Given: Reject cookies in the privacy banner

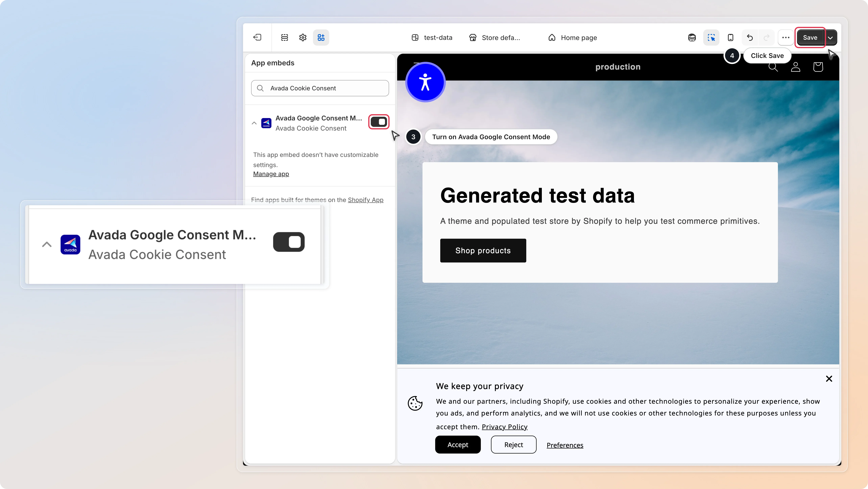Looking at the screenshot, I should (x=514, y=445).
